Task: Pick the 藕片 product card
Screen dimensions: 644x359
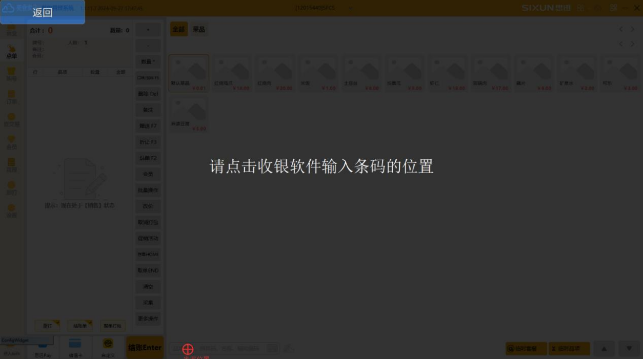Action: click(533, 73)
